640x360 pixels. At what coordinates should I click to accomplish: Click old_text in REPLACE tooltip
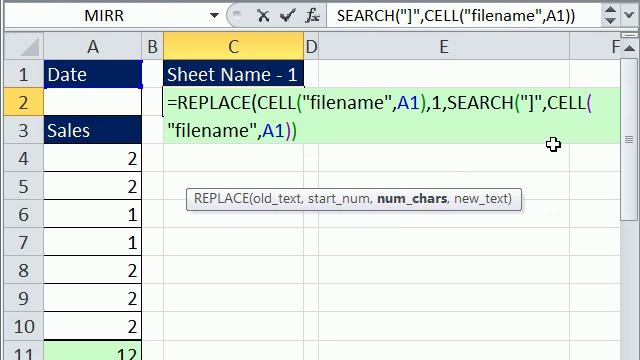coord(278,199)
